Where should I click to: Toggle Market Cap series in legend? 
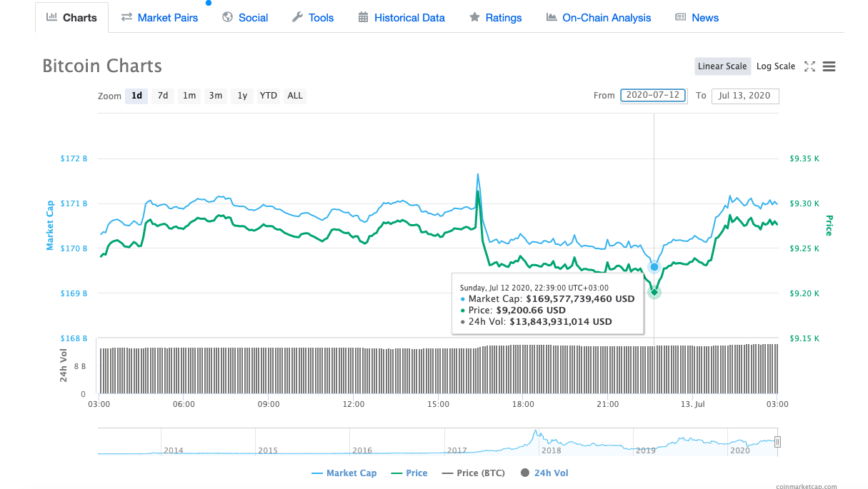(x=344, y=473)
